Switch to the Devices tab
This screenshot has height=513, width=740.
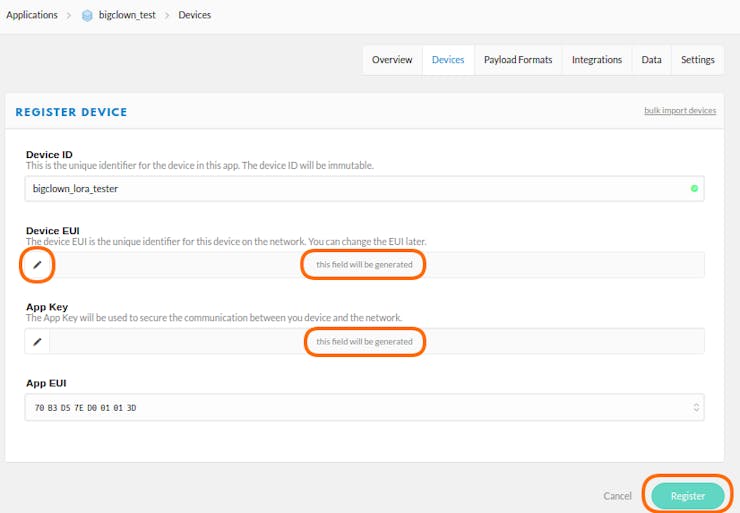pos(448,60)
